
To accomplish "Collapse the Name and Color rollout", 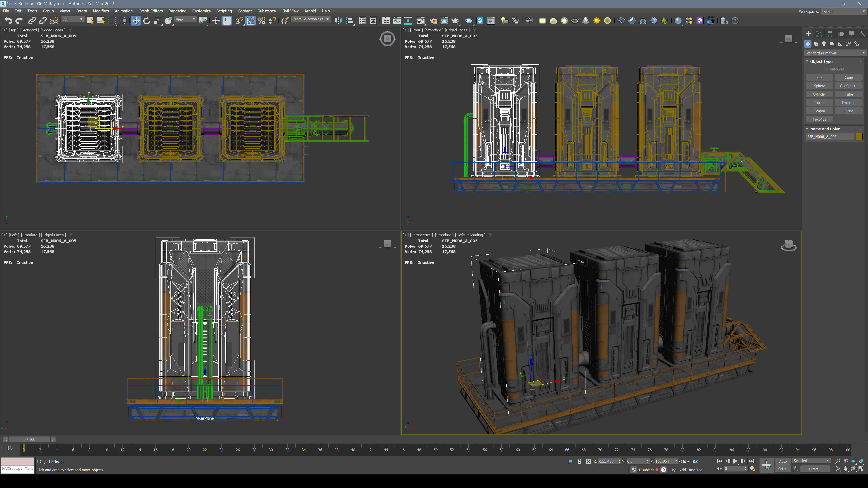I will coord(807,129).
